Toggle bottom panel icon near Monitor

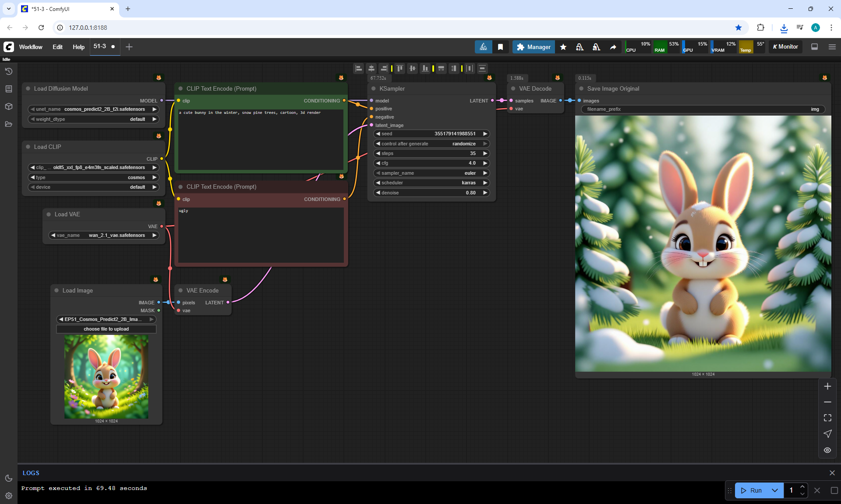coord(815,47)
